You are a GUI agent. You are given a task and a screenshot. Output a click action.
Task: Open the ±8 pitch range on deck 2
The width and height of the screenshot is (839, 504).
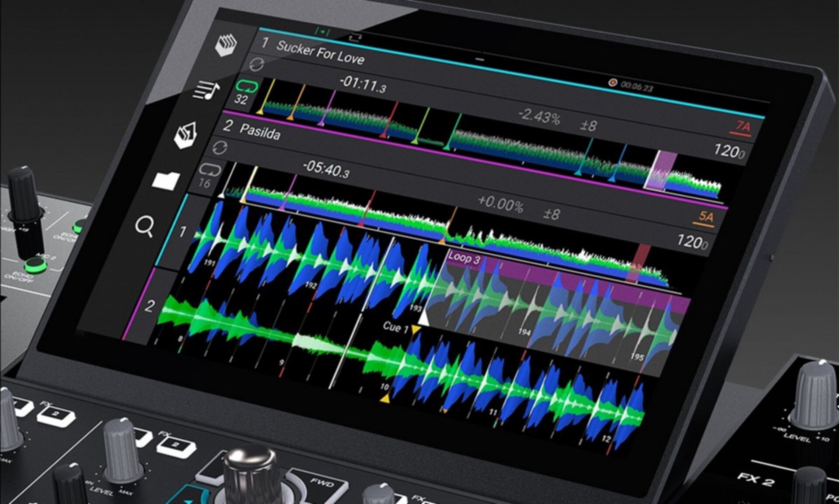[551, 214]
